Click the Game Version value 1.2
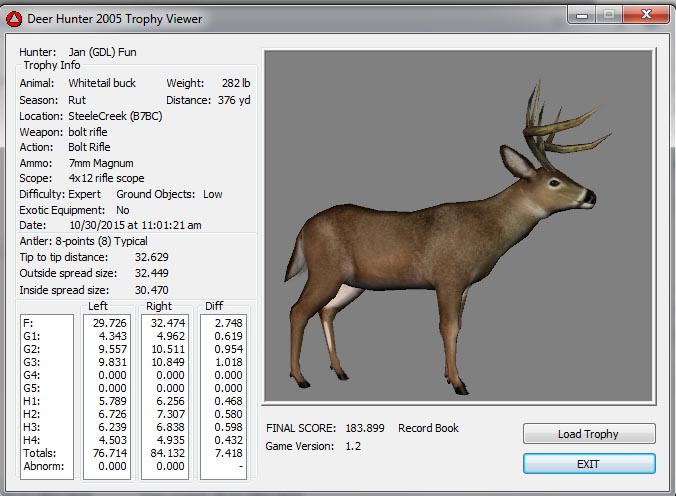The width and height of the screenshot is (676, 496). tap(352, 446)
